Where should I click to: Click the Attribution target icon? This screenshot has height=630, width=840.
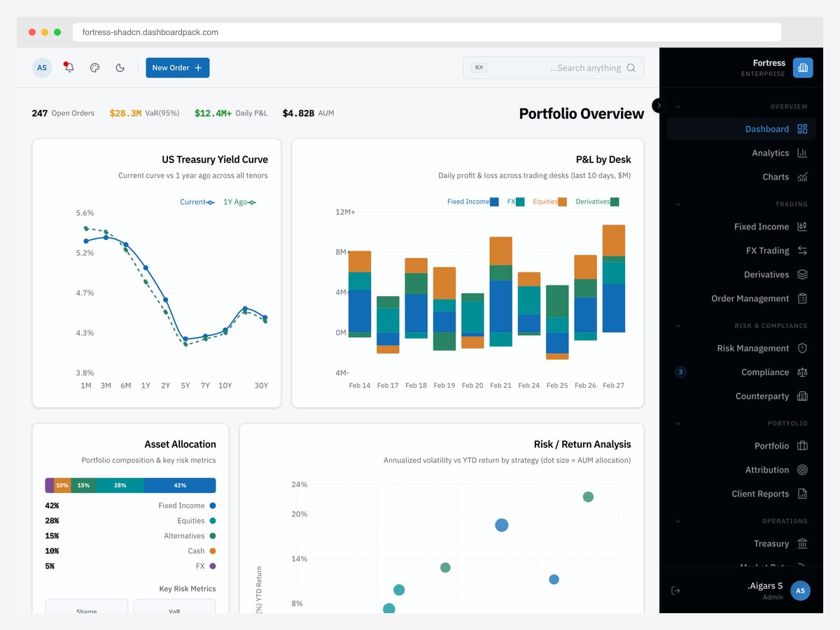click(x=802, y=470)
